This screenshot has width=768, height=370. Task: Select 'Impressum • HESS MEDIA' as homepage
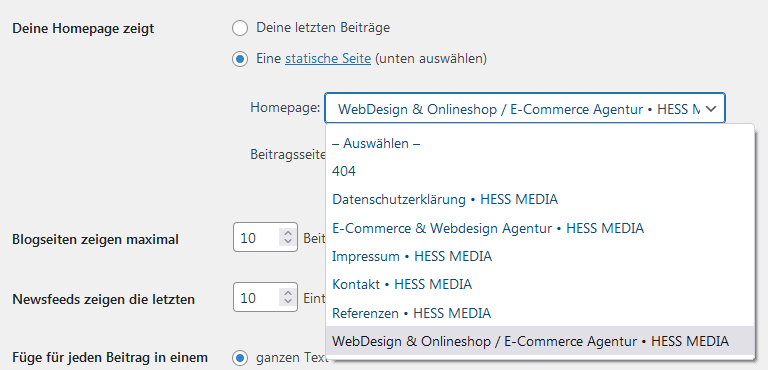pos(540,256)
